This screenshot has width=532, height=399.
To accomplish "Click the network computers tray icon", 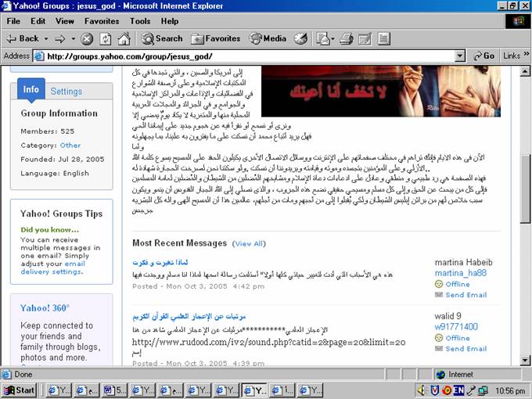I will pyautogui.click(x=483, y=391).
